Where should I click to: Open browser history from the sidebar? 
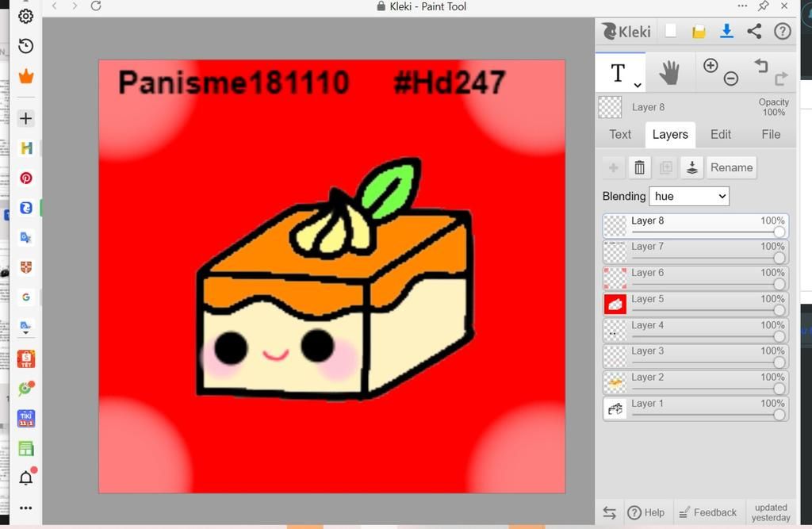pos(26,46)
